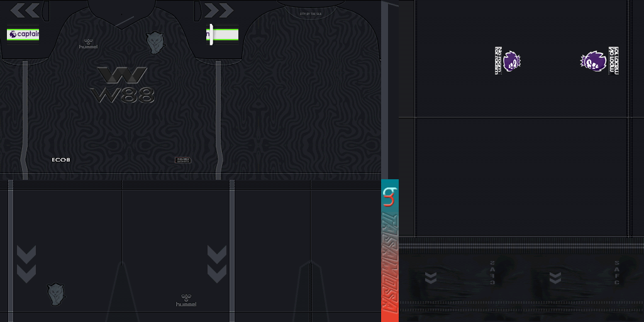Click the red vertical strip with lettering

tap(390, 264)
